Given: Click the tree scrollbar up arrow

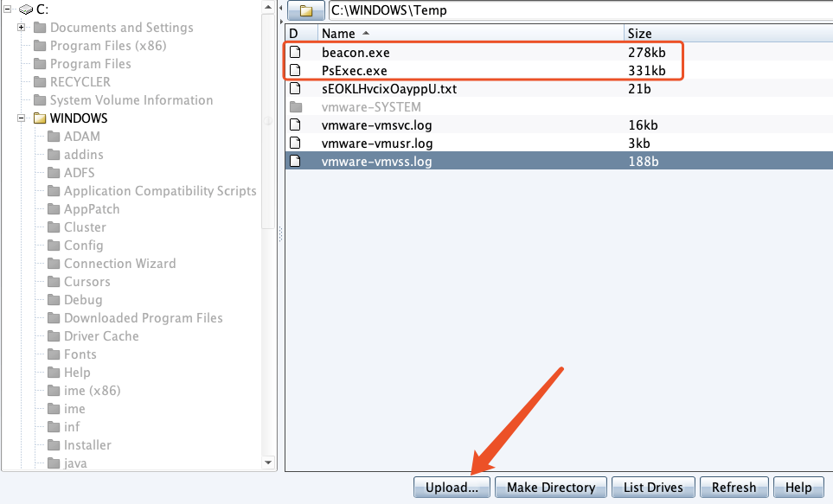Looking at the screenshot, I should point(268,8).
